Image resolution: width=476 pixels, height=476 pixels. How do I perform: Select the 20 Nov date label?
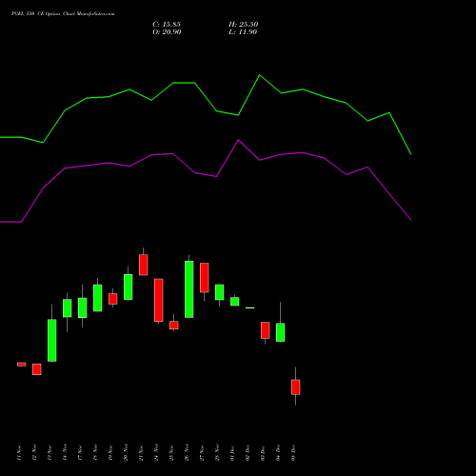pyautogui.click(x=126, y=453)
